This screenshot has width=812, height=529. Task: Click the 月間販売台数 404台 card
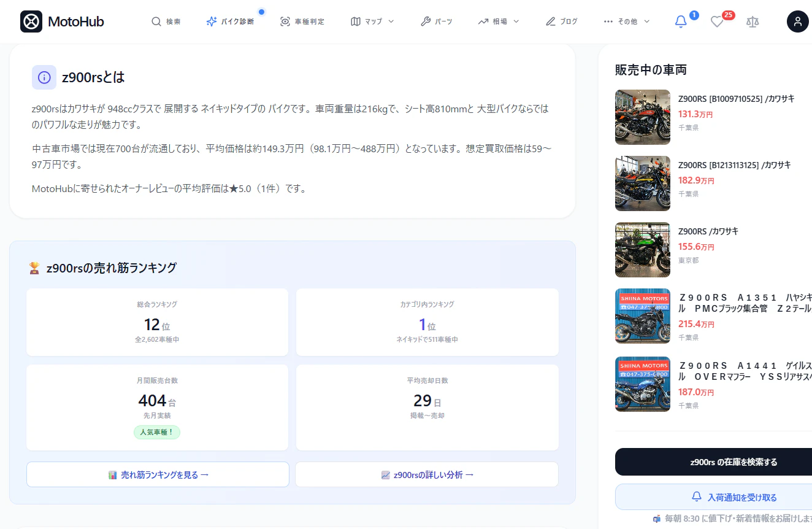point(157,407)
